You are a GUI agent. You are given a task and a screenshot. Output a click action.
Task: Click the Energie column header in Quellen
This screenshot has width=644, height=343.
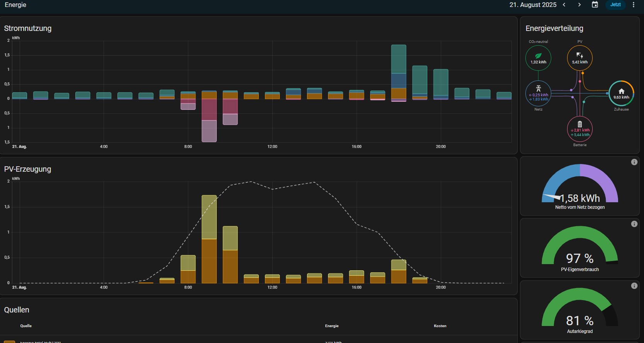pos(331,326)
